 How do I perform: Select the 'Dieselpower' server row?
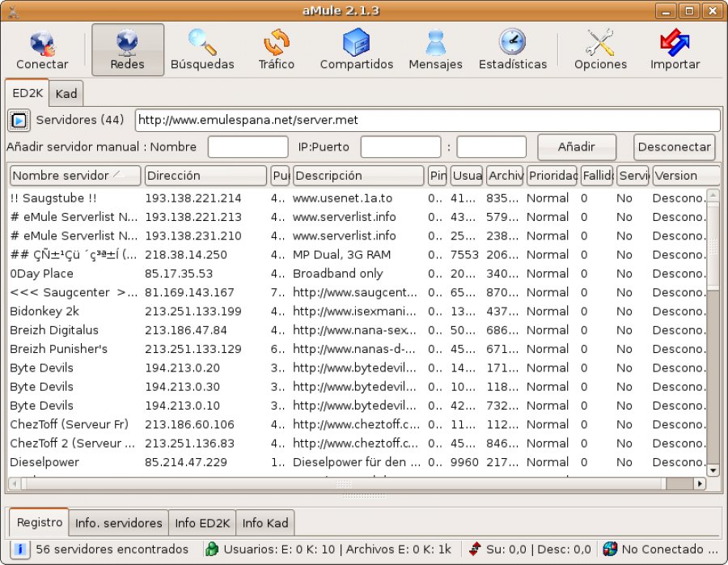(x=358, y=462)
